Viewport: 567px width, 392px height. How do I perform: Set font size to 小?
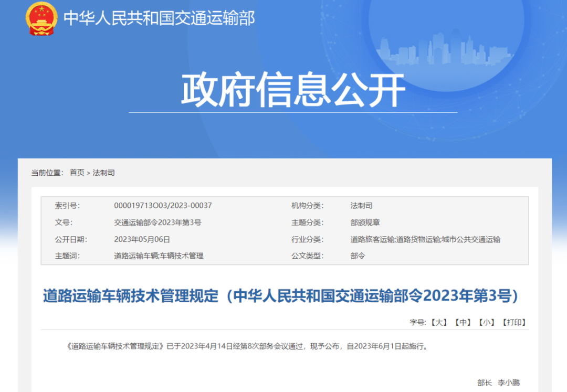486,322
